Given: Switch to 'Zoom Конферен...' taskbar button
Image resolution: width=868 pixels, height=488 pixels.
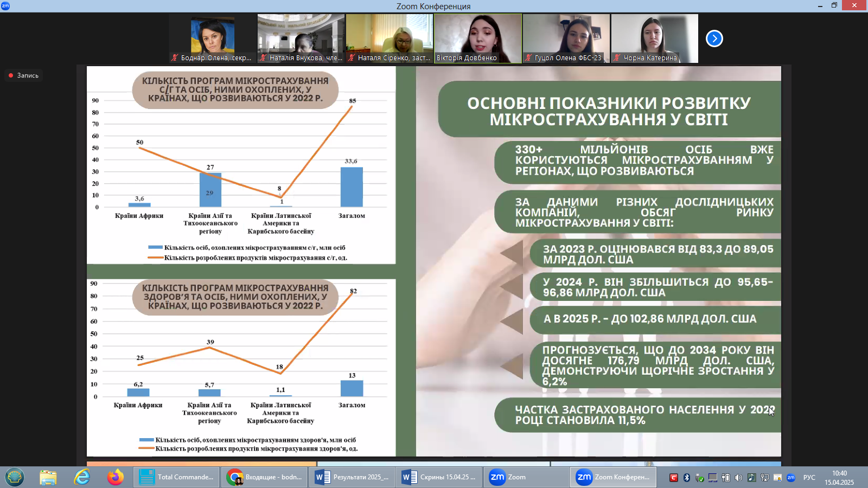Looking at the screenshot, I should 614,477.
